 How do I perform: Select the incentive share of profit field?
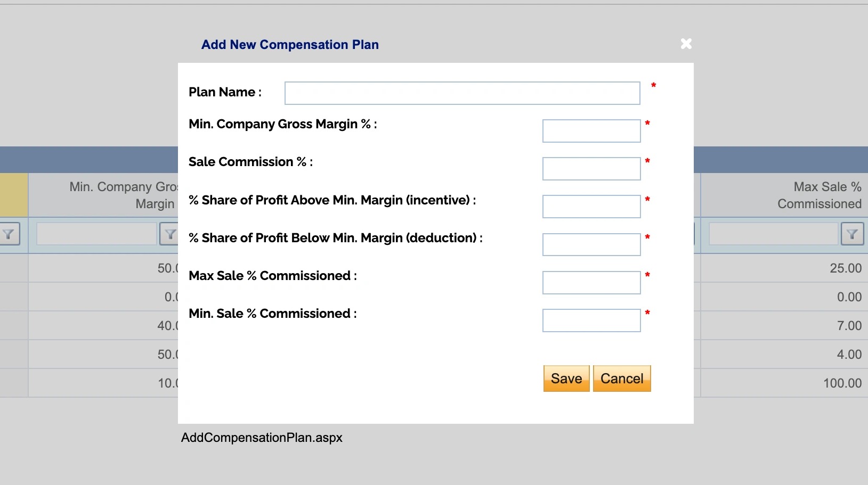coord(591,207)
